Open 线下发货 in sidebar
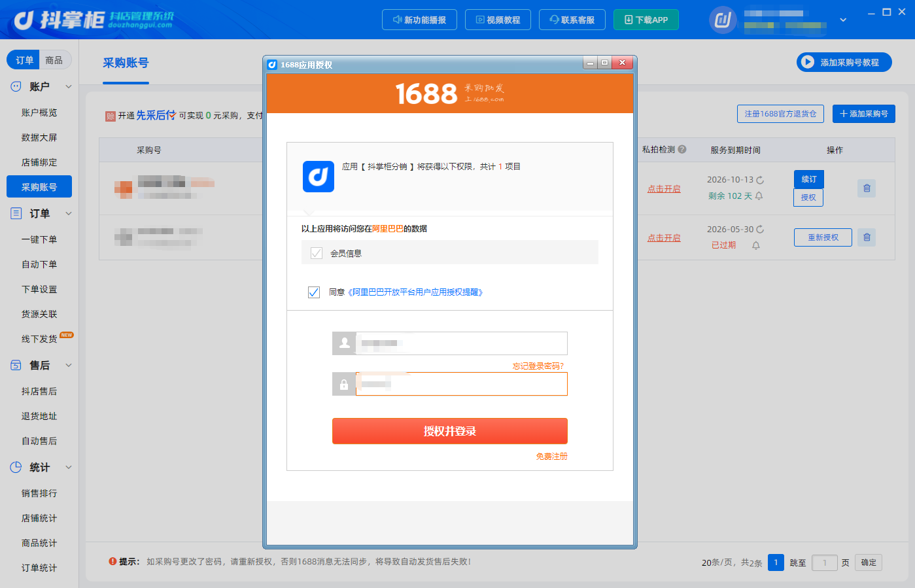This screenshot has height=588, width=915. (39, 339)
